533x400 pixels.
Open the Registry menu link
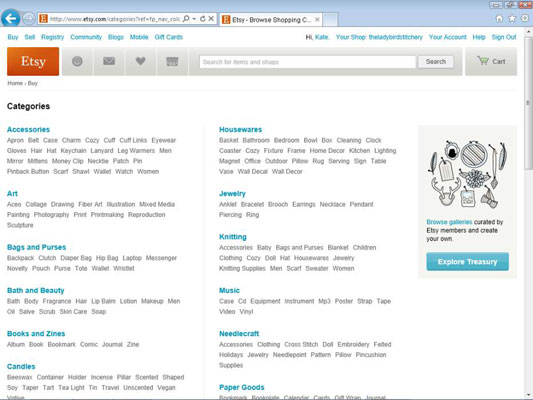coord(52,37)
